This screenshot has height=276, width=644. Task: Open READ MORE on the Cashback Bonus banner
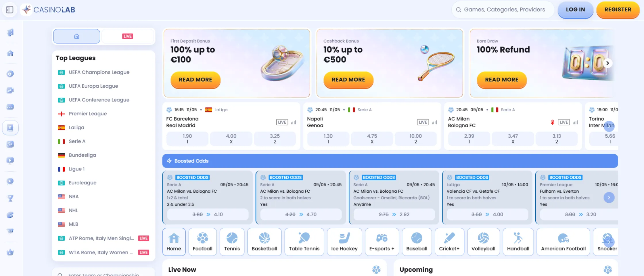(x=348, y=80)
